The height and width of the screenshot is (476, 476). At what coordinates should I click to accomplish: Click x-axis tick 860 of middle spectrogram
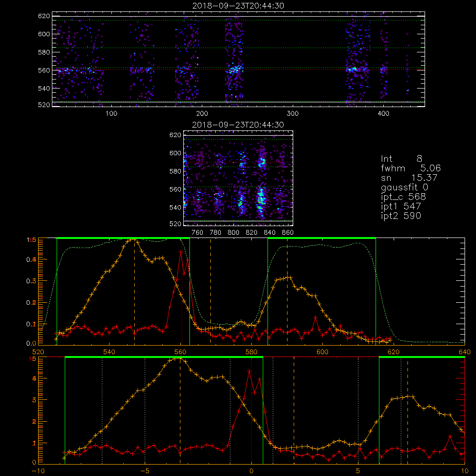point(288,233)
